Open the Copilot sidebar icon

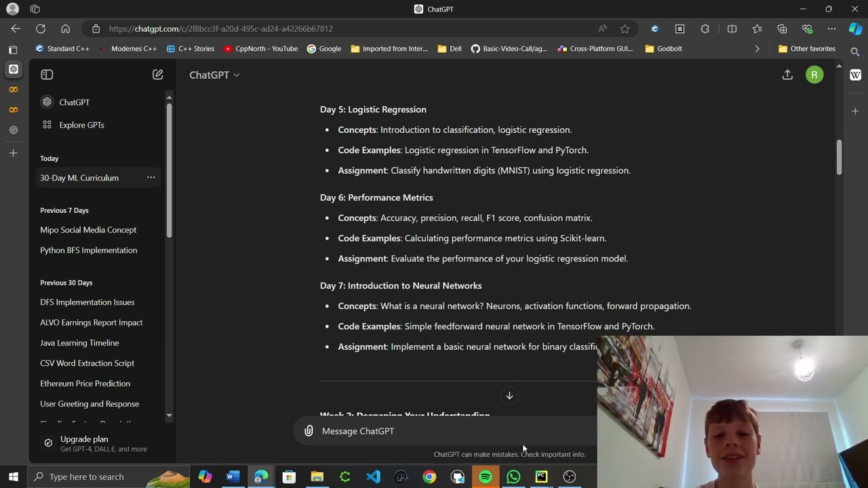pos(855,28)
